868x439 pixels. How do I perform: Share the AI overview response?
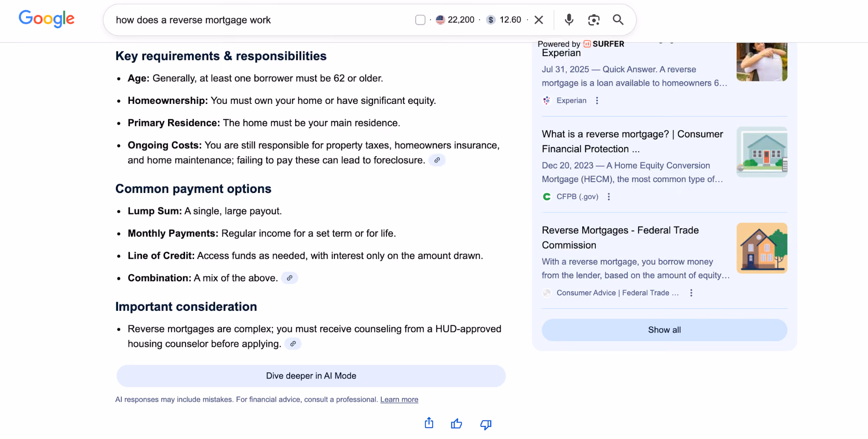(429, 423)
